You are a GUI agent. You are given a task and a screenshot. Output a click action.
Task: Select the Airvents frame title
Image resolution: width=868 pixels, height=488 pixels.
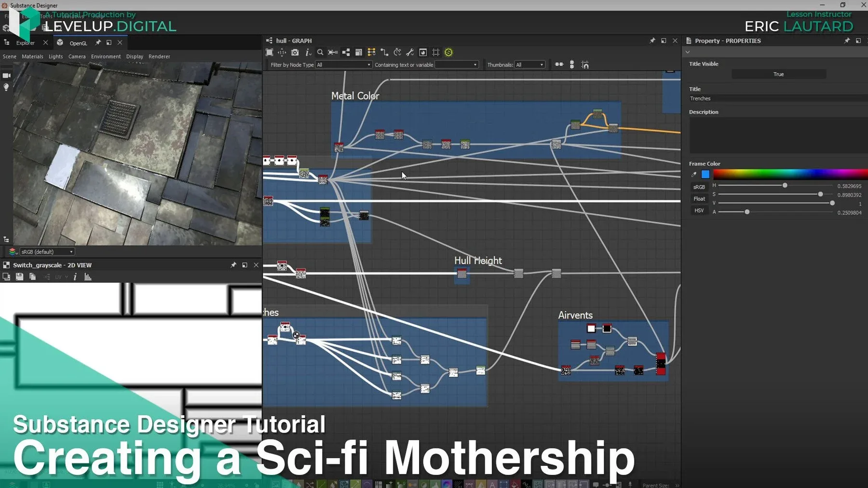point(575,315)
